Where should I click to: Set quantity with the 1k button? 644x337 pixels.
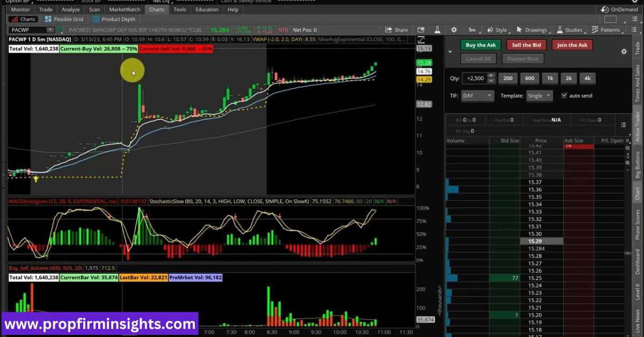coord(550,78)
